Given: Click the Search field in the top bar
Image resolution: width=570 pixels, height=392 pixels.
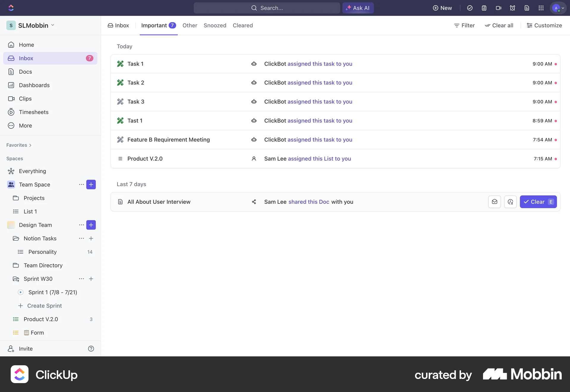Looking at the screenshot, I should pyautogui.click(x=266, y=8).
